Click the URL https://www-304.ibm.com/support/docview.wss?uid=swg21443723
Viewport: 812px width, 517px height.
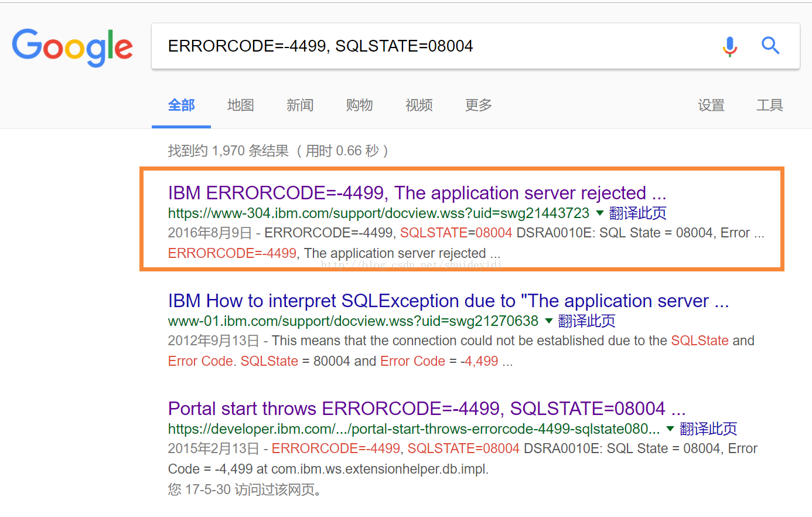(x=378, y=213)
